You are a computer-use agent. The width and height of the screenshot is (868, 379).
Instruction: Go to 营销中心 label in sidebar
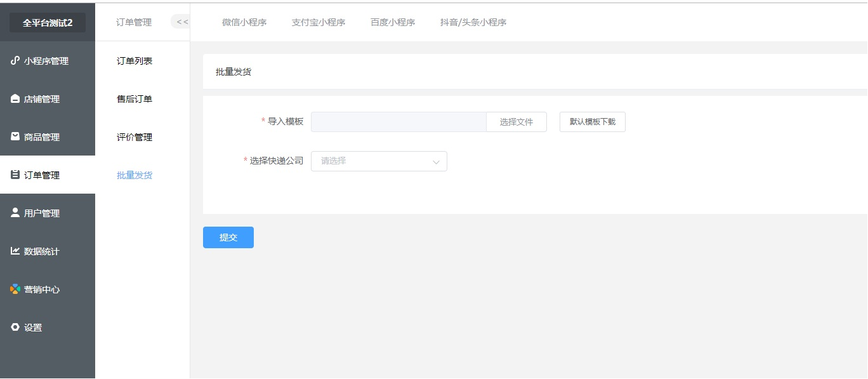(42, 289)
